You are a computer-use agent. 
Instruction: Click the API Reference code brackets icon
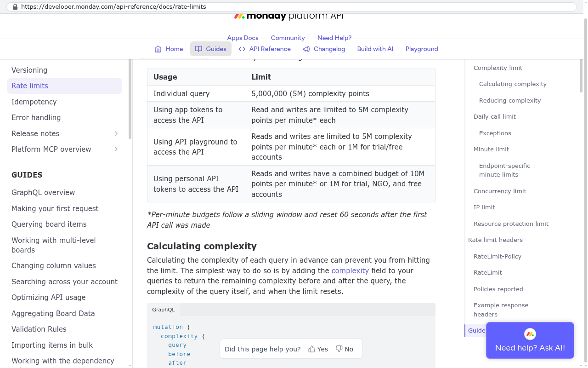pyautogui.click(x=242, y=49)
